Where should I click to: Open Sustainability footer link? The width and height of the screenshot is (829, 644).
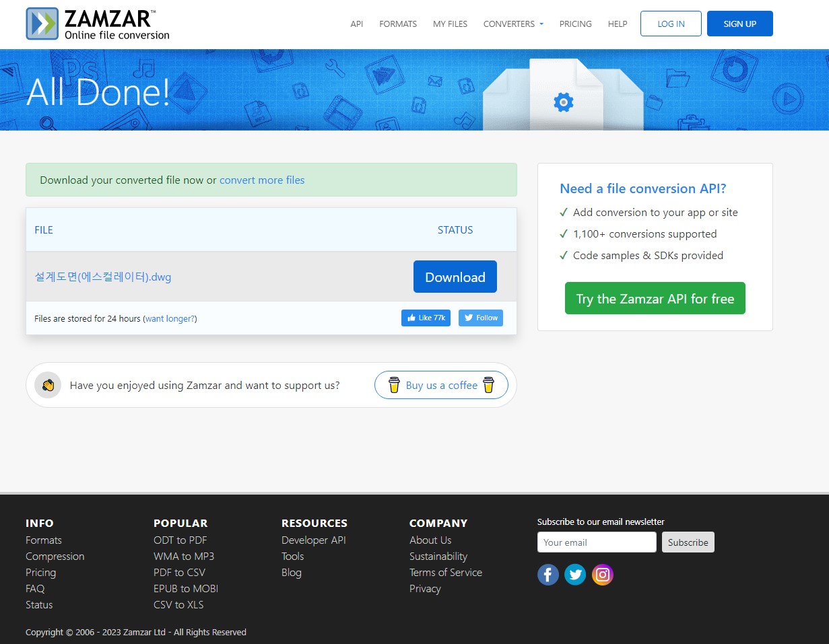pos(438,556)
